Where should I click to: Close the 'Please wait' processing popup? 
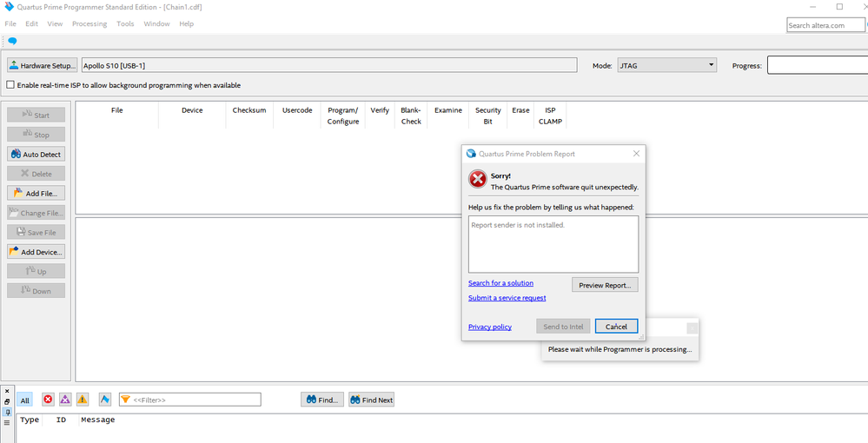(x=692, y=327)
